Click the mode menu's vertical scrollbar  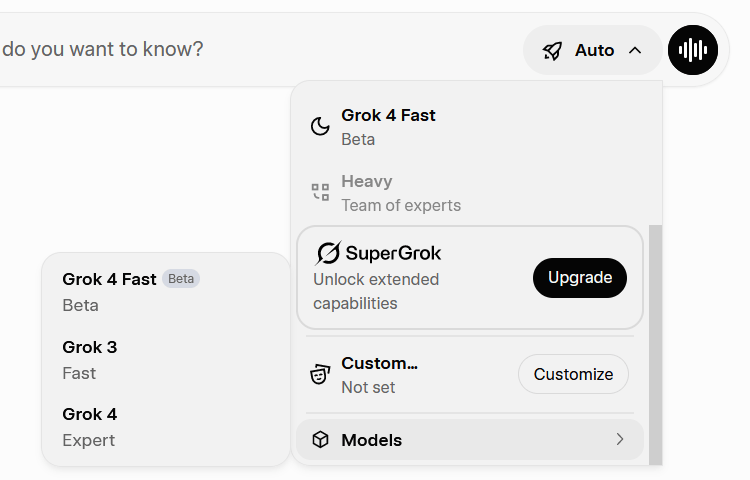(655, 340)
